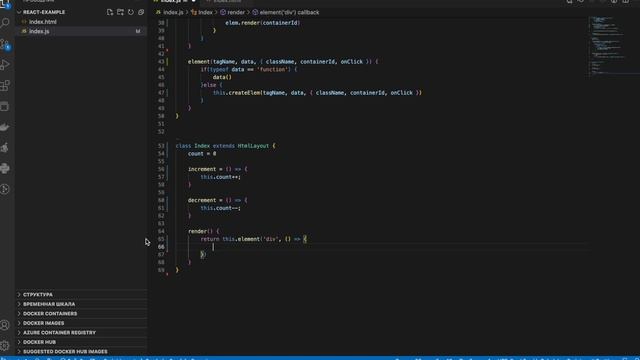Click the Index class breadcrumb
The width and height of the screenshot is (640, 360).
point(205,12)
